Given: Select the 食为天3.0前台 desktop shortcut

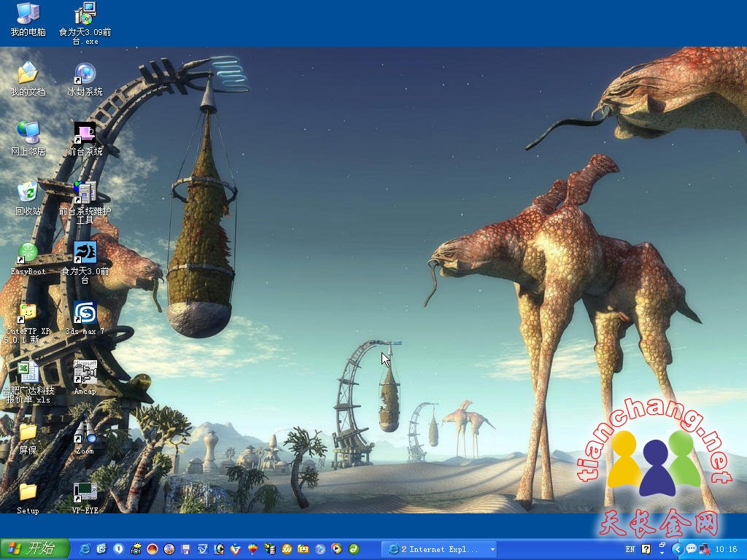Looking at the screenshot, I should (85, 262).
